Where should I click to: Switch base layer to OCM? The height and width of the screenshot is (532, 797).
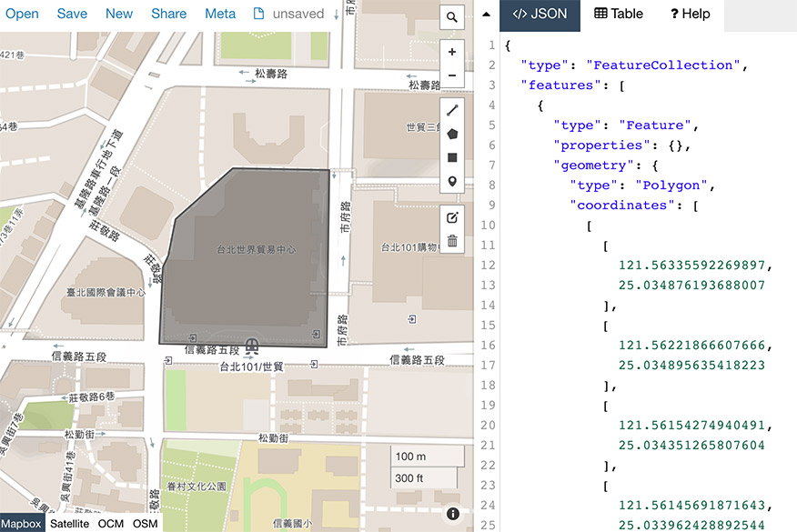pos(111,524)
